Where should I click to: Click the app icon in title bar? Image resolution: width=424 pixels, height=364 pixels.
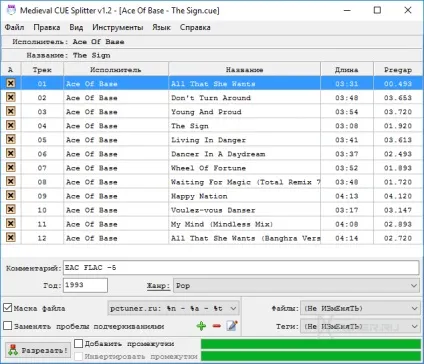[11, 10]
